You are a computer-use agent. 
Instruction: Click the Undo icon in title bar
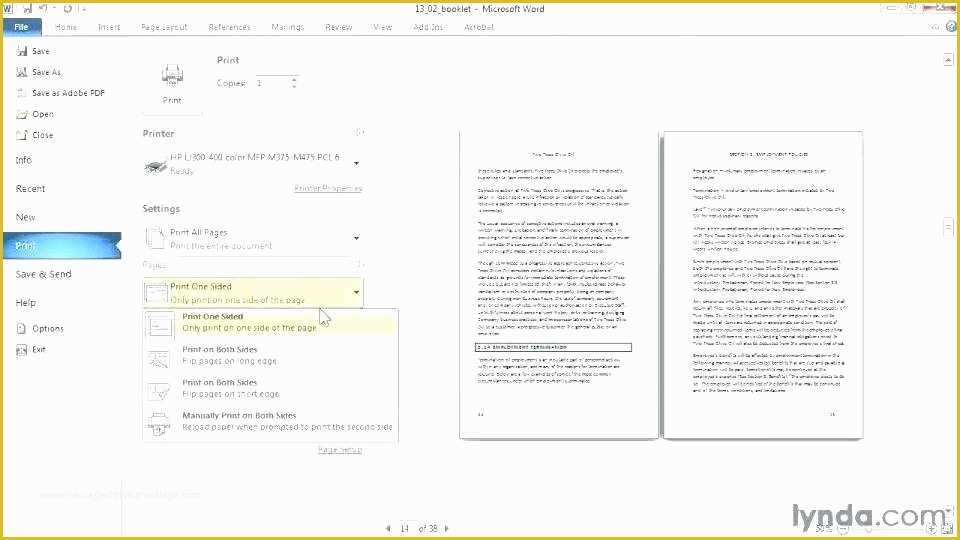[44, 9]
